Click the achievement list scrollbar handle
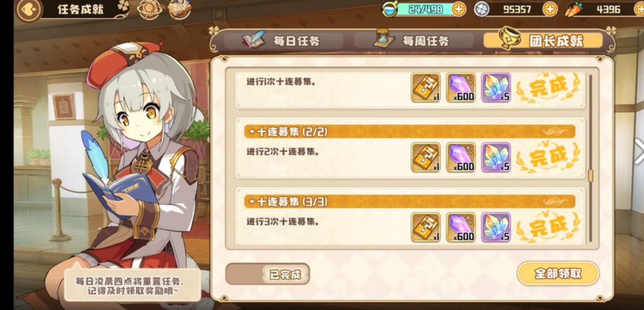 [591, 176]
